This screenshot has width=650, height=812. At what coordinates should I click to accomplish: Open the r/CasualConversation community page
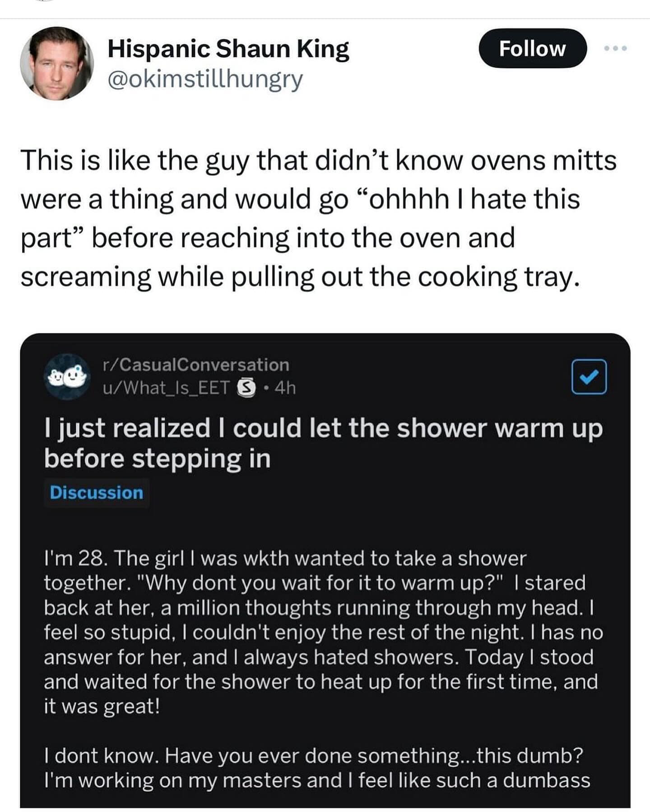193,366
